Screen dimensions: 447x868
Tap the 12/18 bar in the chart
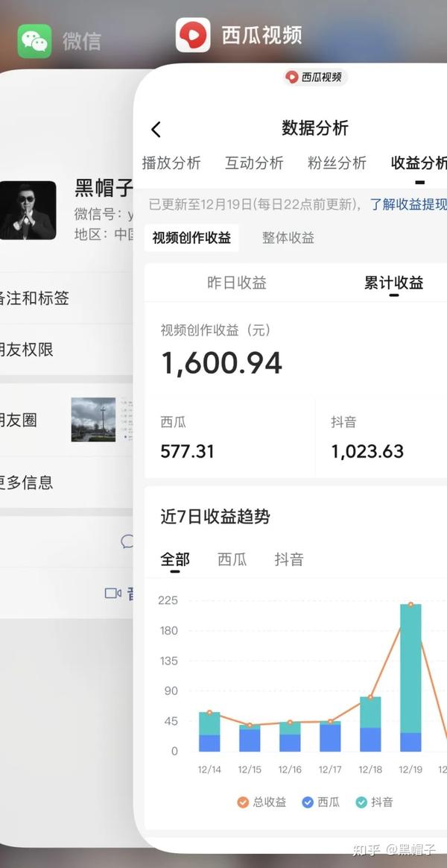tap(371, 724)
